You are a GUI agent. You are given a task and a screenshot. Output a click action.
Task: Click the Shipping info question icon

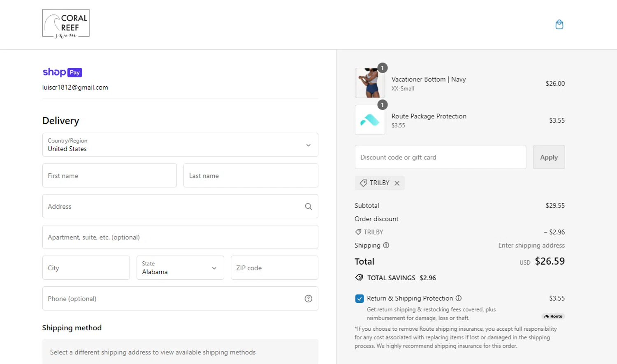[386, 245]
